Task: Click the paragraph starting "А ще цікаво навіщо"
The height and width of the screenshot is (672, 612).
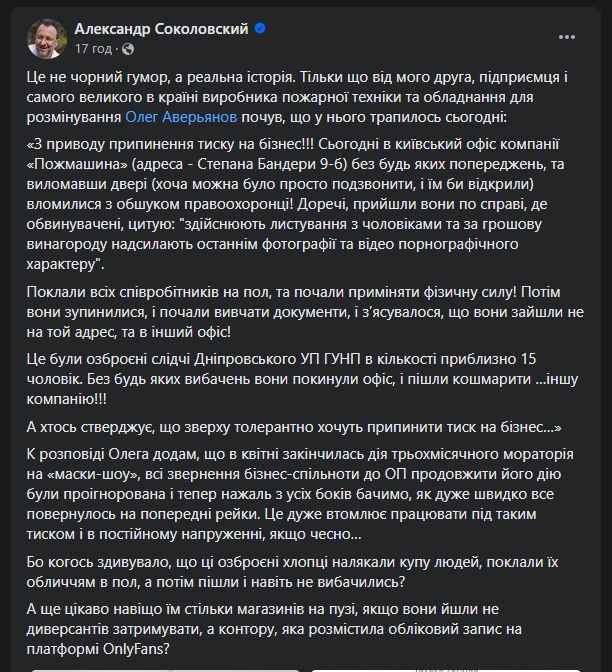Action: [300, 629]
